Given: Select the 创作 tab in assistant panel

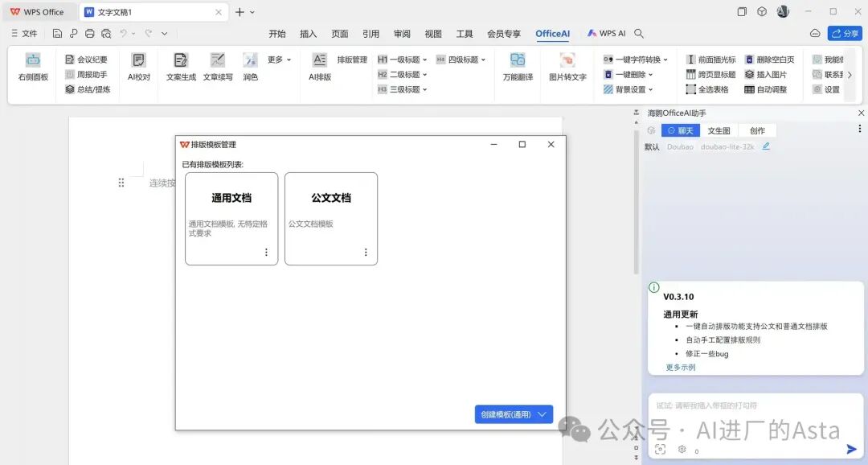Looking at the screenshot, I should (x=757, y=131).
